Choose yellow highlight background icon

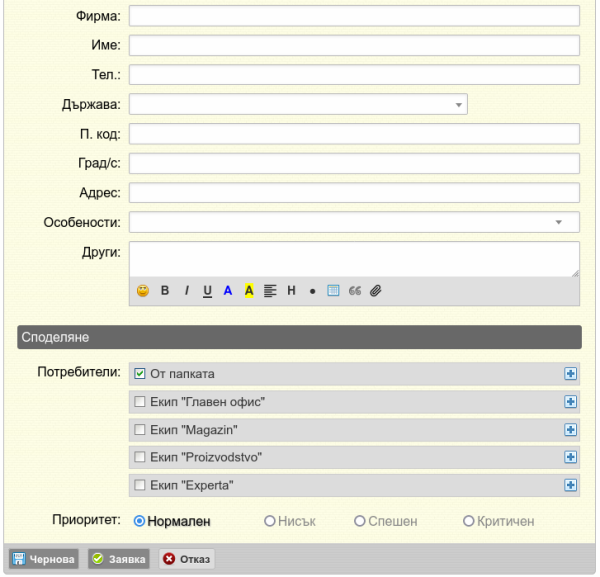[x=249, y=291]
